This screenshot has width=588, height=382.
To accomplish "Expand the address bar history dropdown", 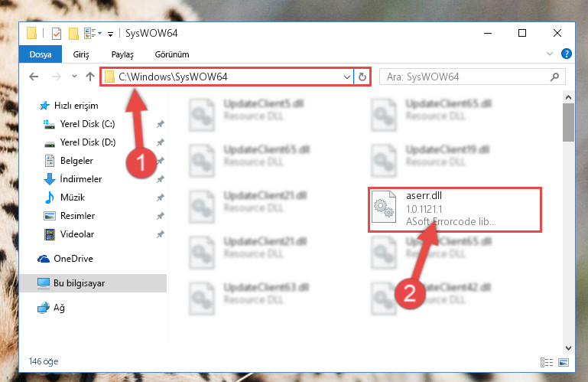I will 347,77.
